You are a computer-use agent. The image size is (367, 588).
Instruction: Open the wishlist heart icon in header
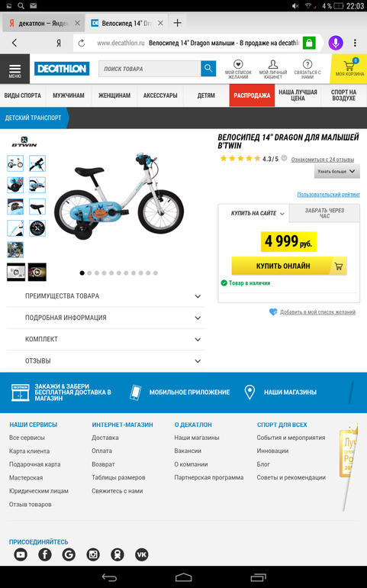pos(238,64)
